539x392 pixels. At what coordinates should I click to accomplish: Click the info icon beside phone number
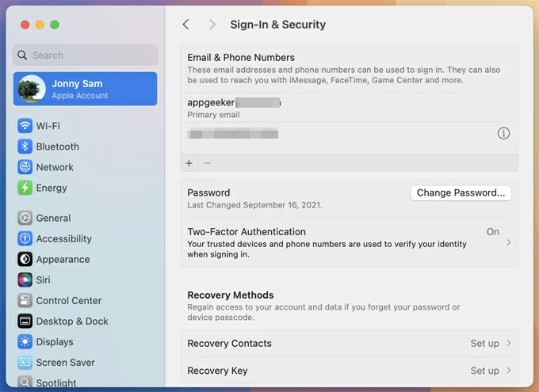click(x=503, y=134)
